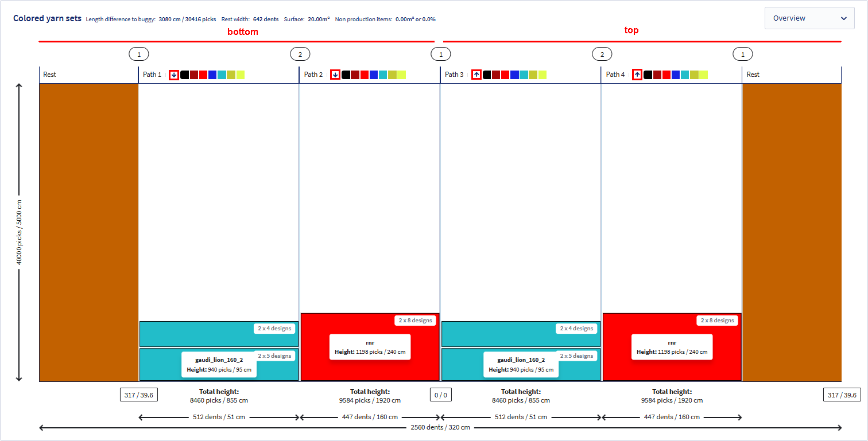
Task: Click pill 1 above Path 2–Path 3 boundary
Action: click(x=441, y=54)
